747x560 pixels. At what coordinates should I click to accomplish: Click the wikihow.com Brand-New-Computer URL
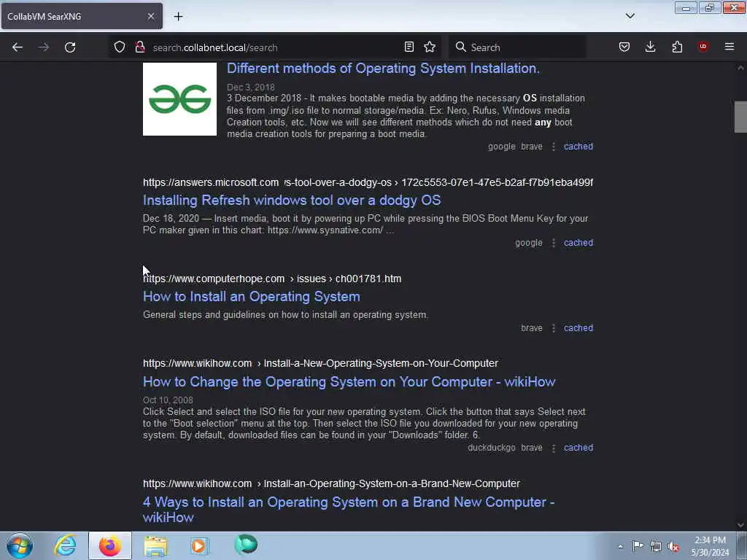pos(332,484)
